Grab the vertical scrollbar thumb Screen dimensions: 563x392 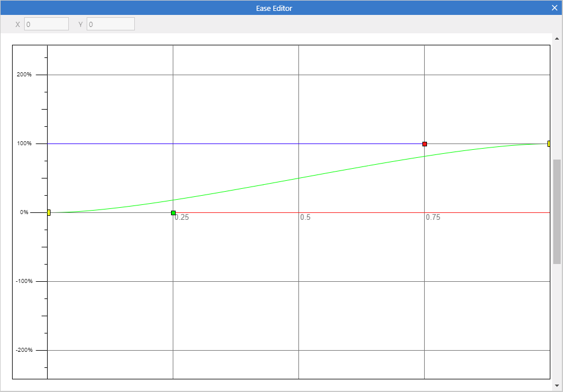click(557, 211)
